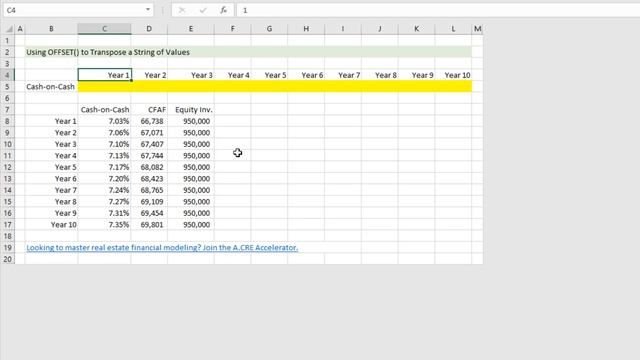Viewport: 640px width, 360px height.
Task: Click the Cancel entry X icon
Action: coord(182,10)
